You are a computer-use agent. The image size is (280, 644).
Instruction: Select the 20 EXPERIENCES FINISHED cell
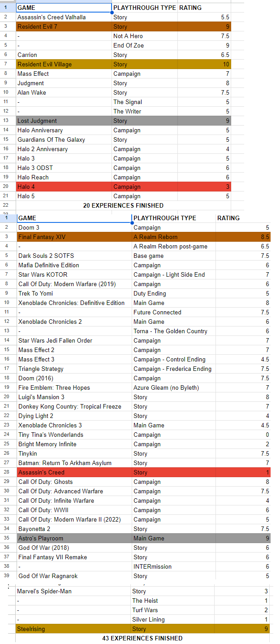click(x=123, y=205)
